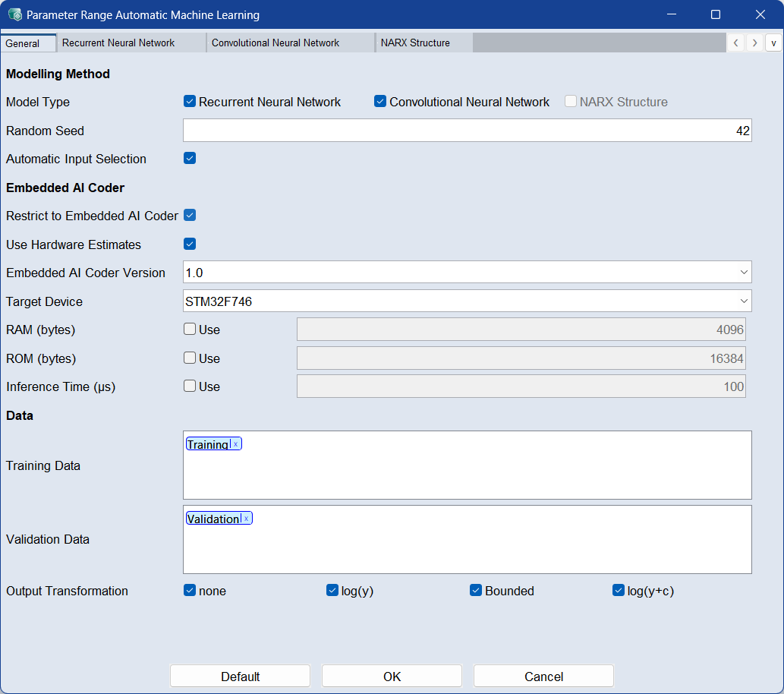Uncheck Recurrent Neural Network model type

click(190, 102)
